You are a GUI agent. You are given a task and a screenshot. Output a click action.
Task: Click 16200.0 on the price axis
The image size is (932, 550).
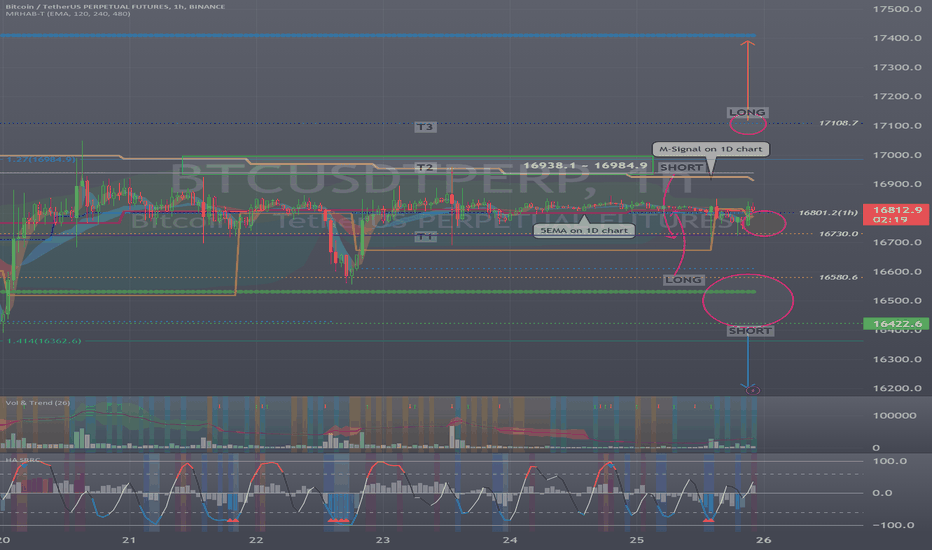point(897,388)
